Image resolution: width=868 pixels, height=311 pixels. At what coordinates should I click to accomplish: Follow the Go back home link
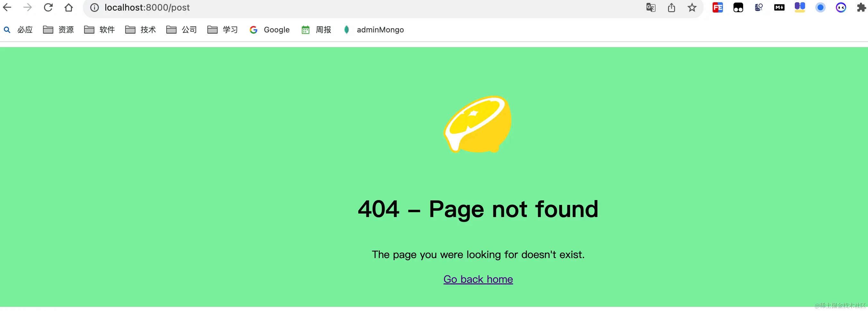click(x=478, y=279)
